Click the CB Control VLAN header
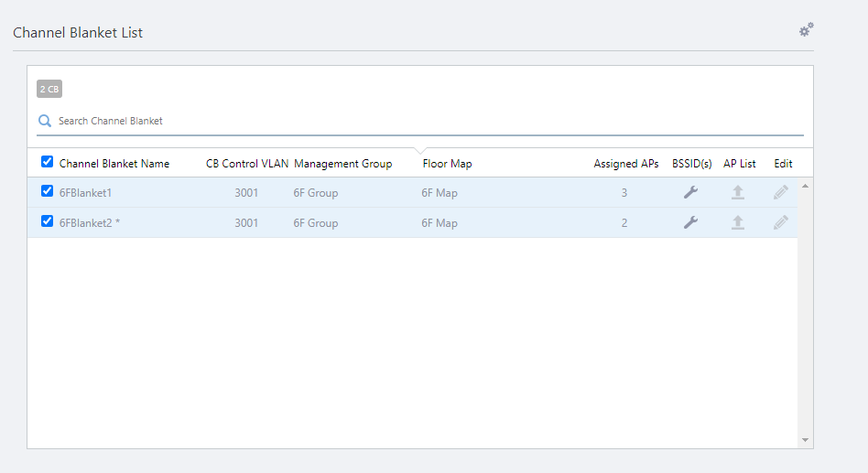Image resolution: width=868 pixels, height=473 pixels. click(x=247, y=164)
